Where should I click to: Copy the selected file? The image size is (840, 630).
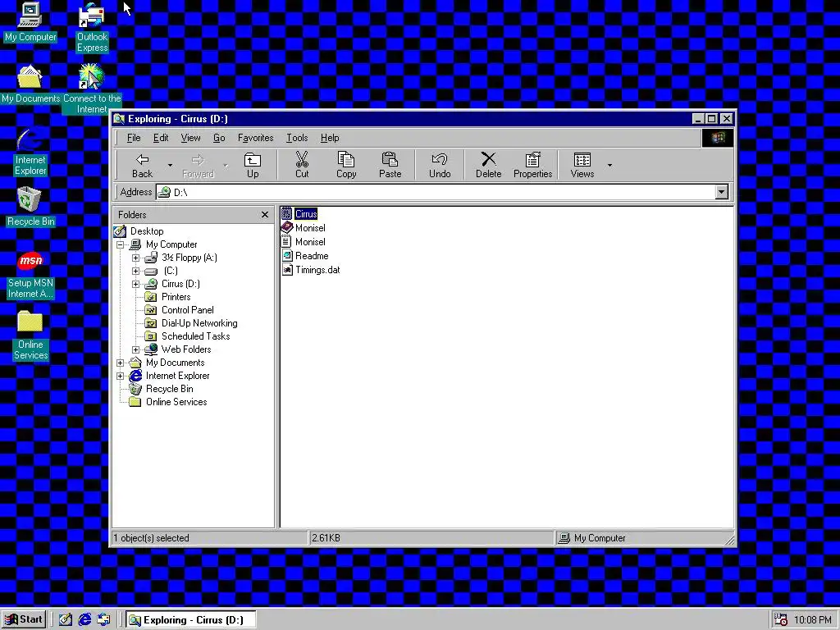click(x=346, y=165)
